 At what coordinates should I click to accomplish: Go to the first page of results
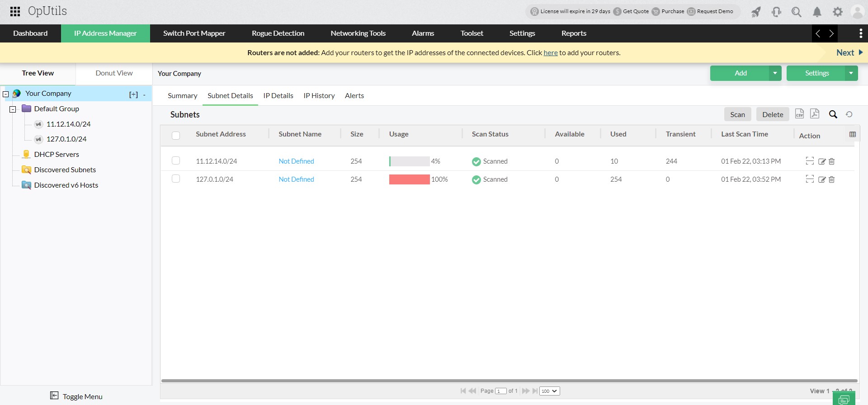pyautogui.click(x=463, y=391)
